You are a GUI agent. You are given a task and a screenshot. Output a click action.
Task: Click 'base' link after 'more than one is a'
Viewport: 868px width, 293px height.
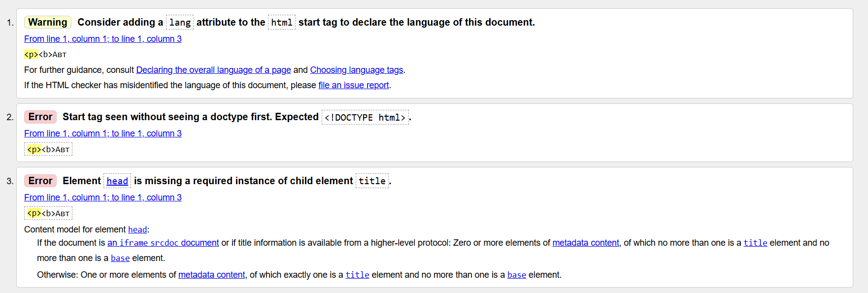[120, 258]
